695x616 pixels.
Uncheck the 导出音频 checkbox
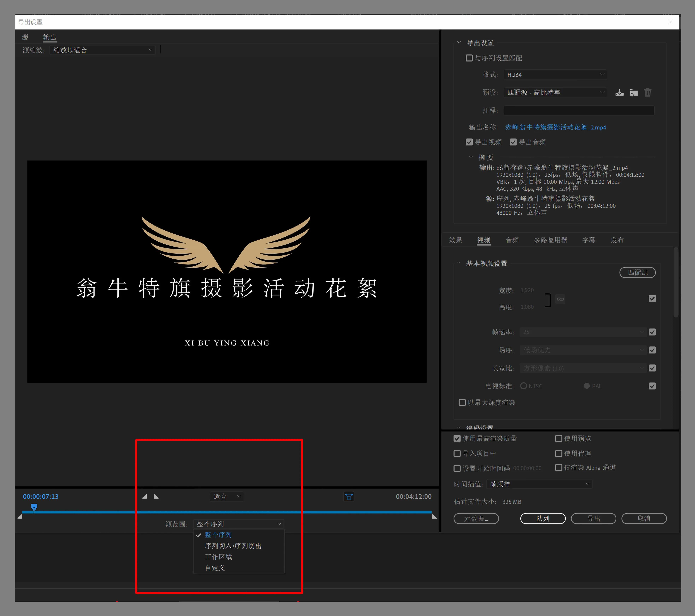point(513,142)
